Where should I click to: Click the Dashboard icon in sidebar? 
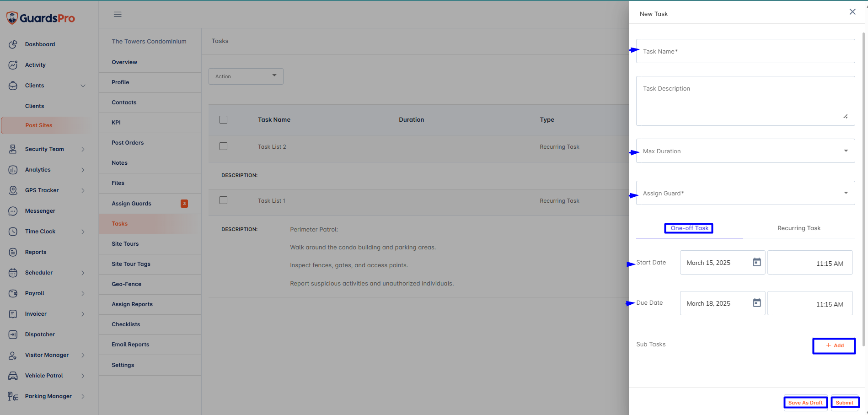(x=13, y=44)
